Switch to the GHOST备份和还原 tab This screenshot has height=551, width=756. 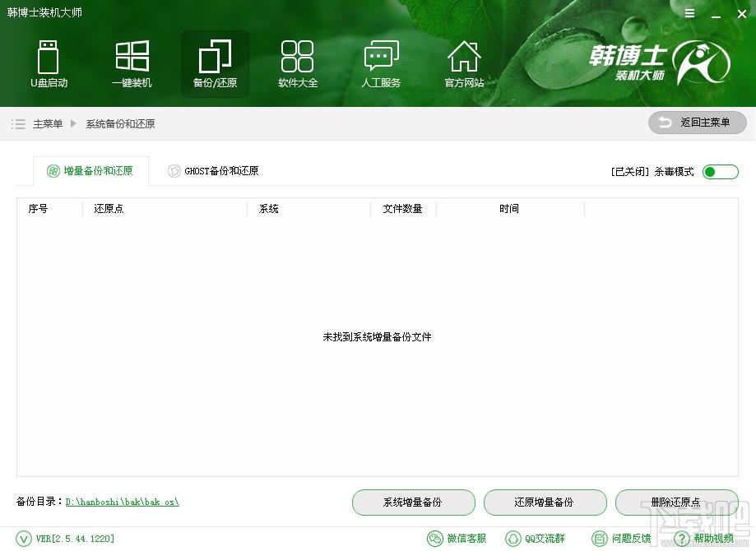tap(212, 171)
